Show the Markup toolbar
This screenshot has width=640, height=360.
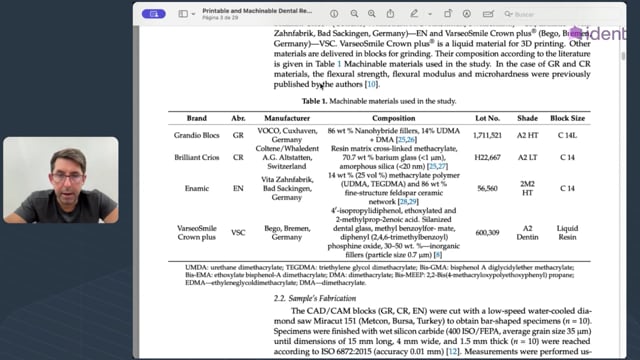click(x=467, y=14)
